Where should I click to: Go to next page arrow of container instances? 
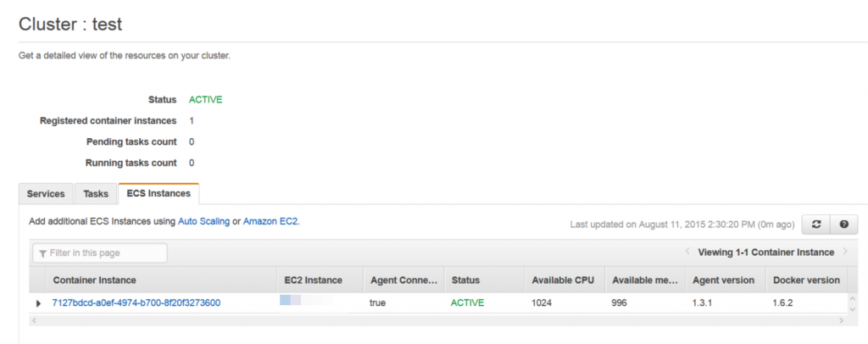[x=845, y=252]
